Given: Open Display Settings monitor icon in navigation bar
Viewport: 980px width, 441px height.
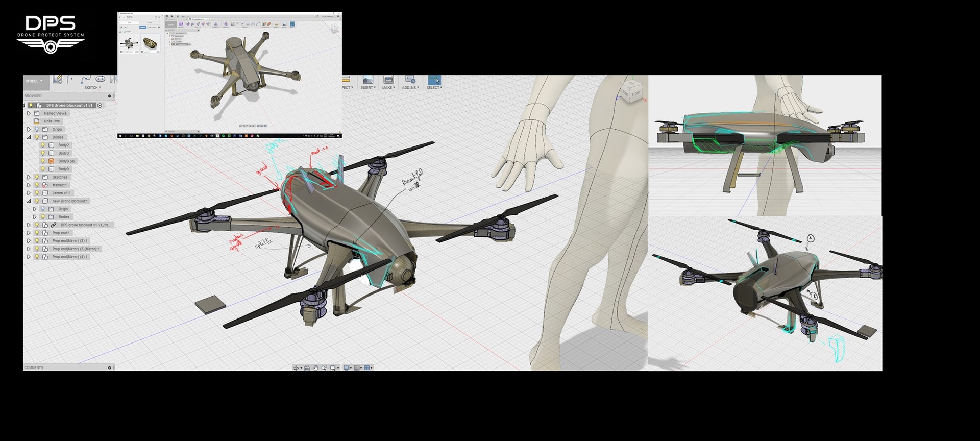Looking at the screenshot, I should click(347, 367).
